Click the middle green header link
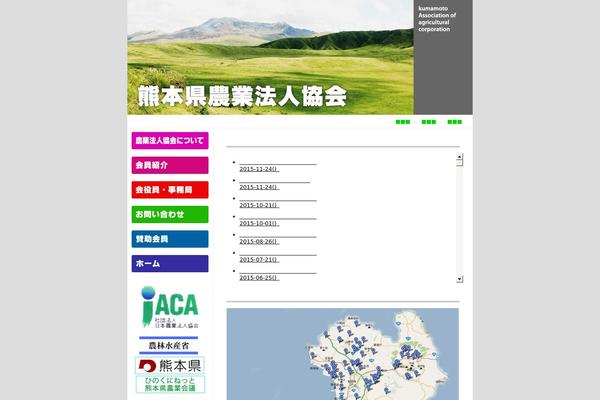This screenshot has width=600, height=400. [429, 122]
